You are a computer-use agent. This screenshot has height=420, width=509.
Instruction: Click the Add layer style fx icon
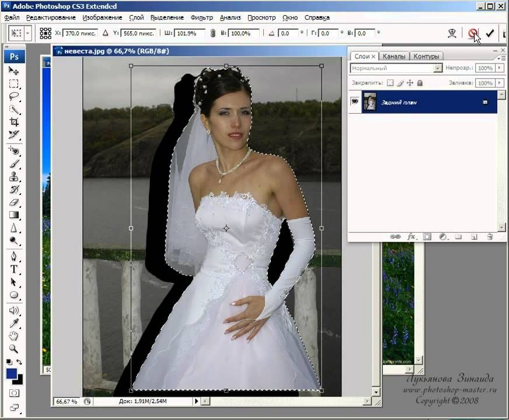click(x=411, y=237)
